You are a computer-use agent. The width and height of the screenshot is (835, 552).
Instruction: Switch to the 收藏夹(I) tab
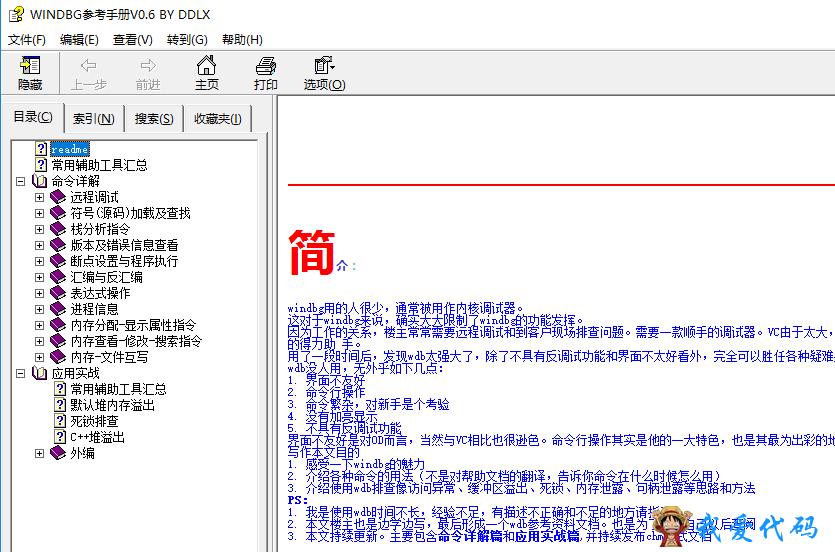coord(217,119)
